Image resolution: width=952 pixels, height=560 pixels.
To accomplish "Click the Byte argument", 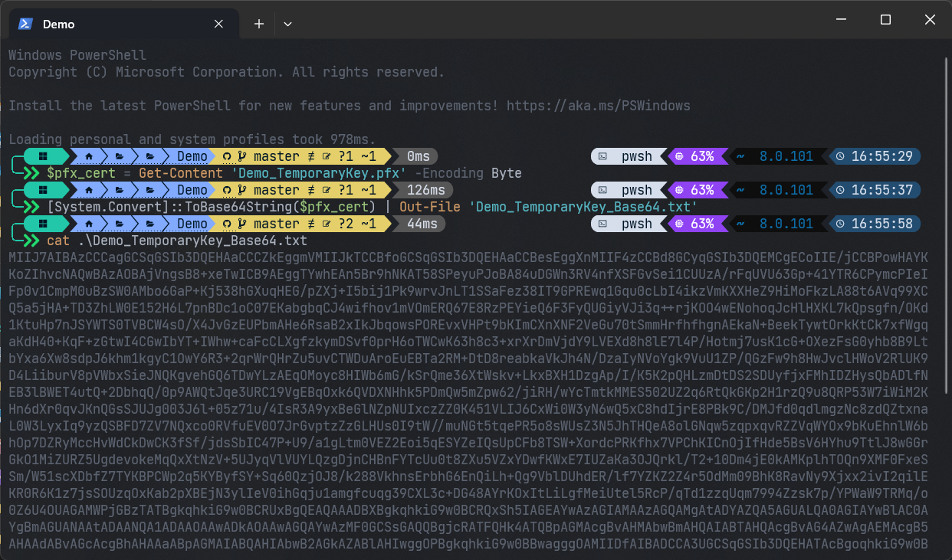I will pyautogui.click(x=507, y=173).
